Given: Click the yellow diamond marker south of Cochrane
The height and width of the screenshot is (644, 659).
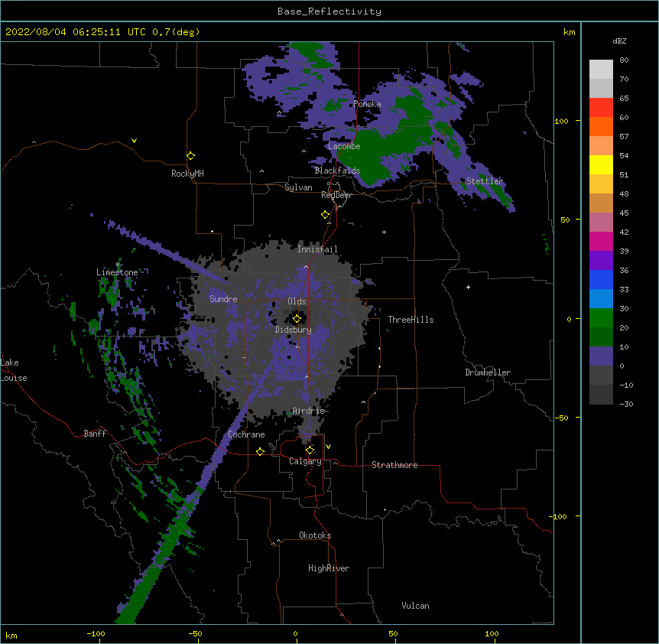Looking at the screenshot, I should pos(260,451).
